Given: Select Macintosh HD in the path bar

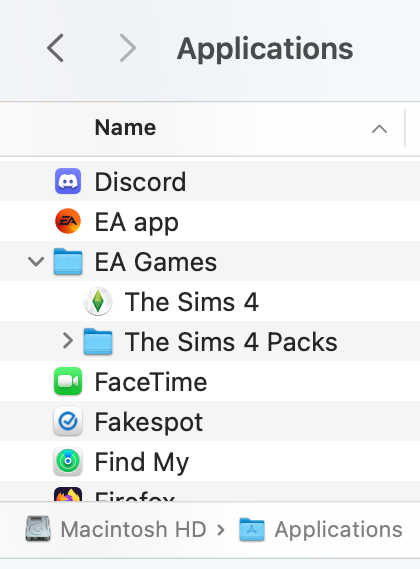Looking at the screenshot, I should click(133, 529).
